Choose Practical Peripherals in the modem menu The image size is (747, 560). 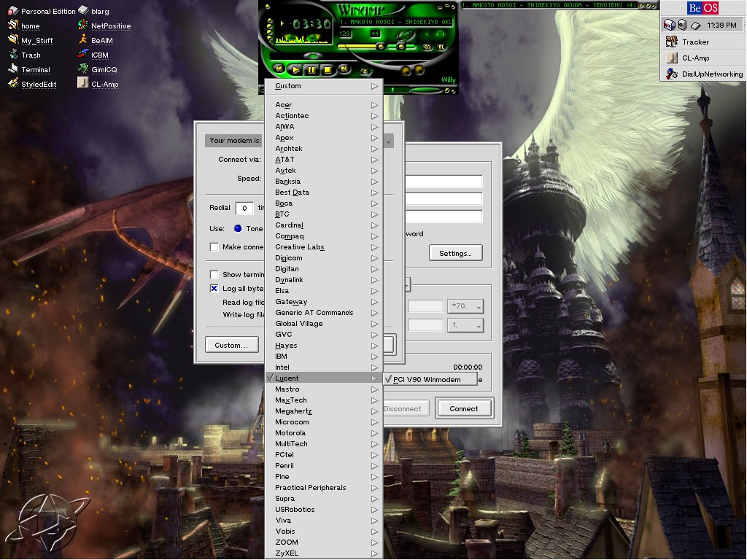tap(324, 488)
